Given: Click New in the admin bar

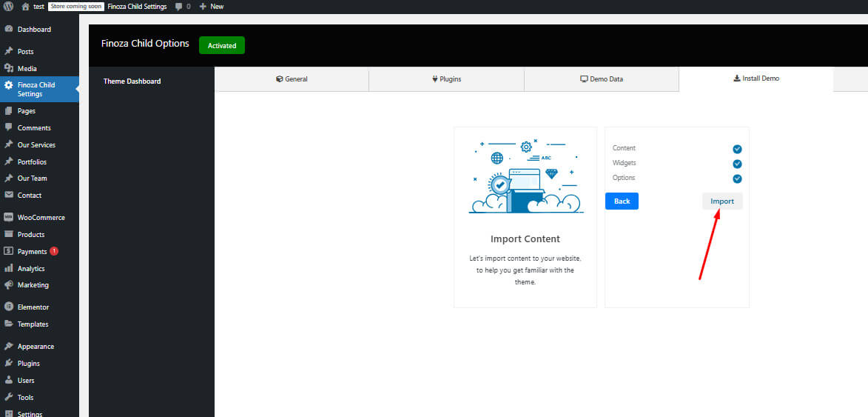Looking at the screenshot, I should click(217, 7).
